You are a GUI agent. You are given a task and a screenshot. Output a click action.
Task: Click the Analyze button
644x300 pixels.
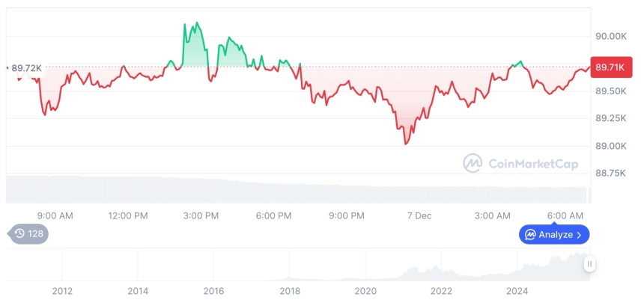tap(554, 235)
